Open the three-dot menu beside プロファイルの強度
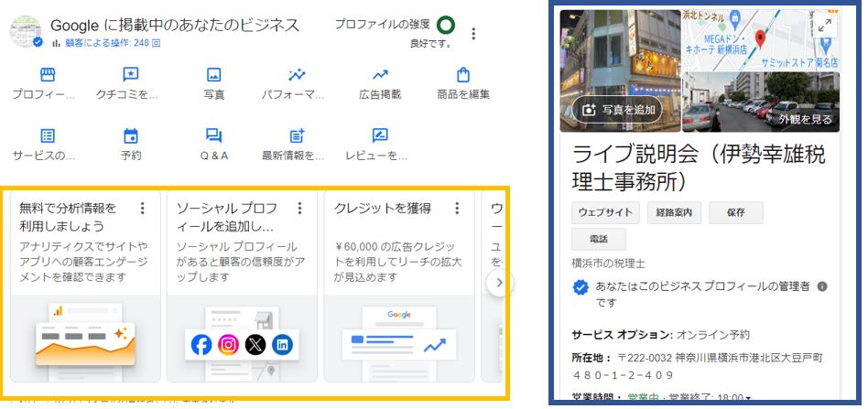 pyautogui.click(x=473, y=34)
